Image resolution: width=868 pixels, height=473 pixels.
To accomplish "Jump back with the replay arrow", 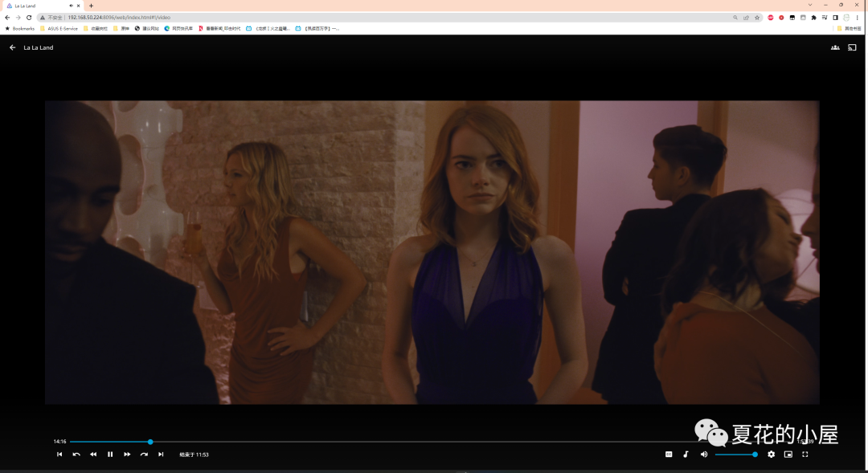I will 76,455.
